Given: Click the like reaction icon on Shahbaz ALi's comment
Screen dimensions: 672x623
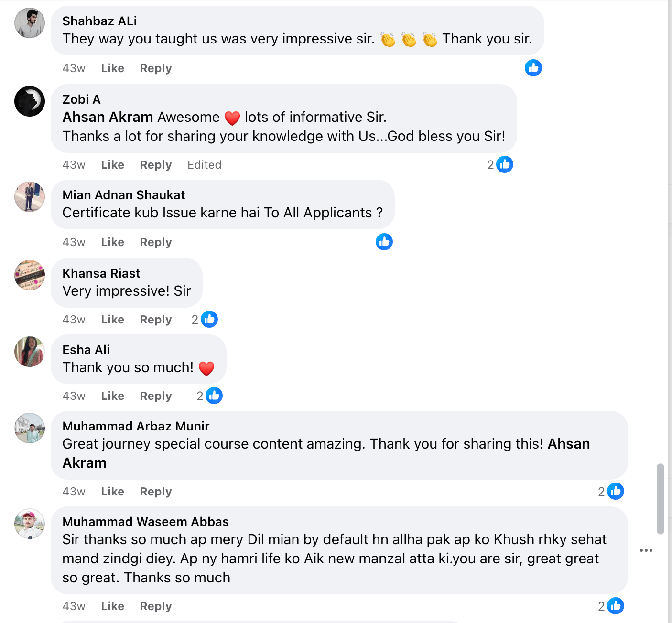Looking at the screenshot, I should pyautogui.click(x=533, y=68).
